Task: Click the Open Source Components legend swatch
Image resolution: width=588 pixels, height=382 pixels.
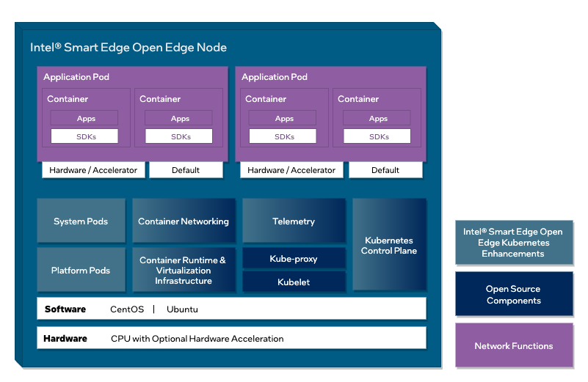Action: (x=513, y=295)
